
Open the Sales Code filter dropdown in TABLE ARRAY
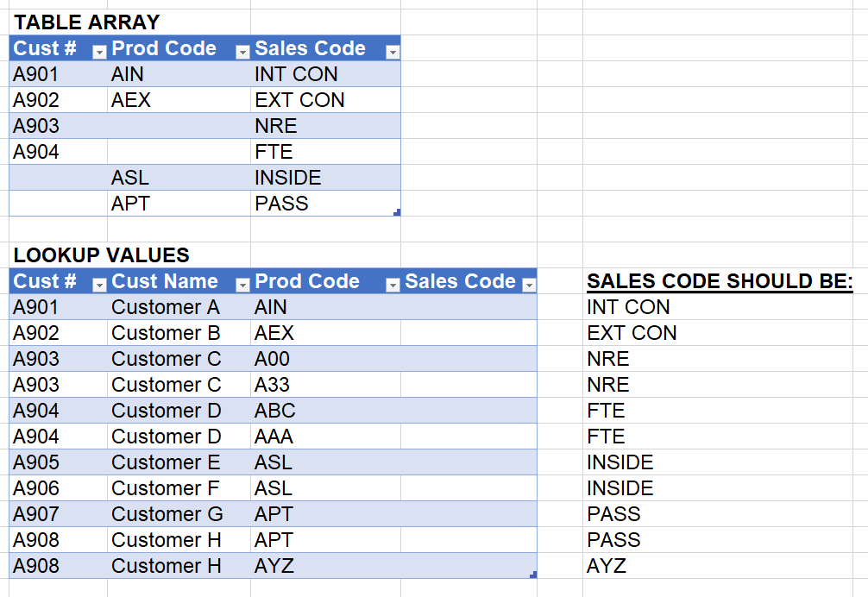(393, 52)
